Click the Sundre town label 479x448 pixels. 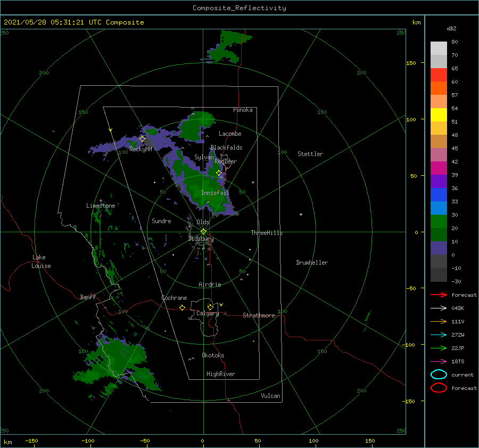[161, 221]
